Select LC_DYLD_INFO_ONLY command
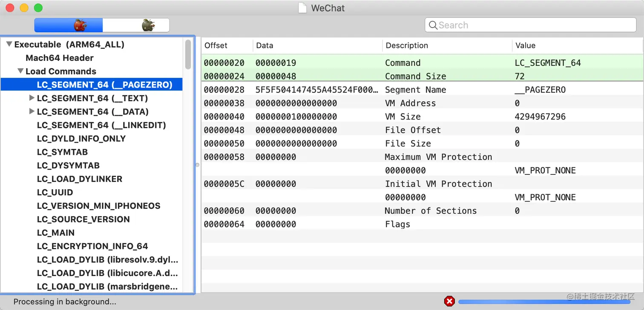 [x=81, y=139]
